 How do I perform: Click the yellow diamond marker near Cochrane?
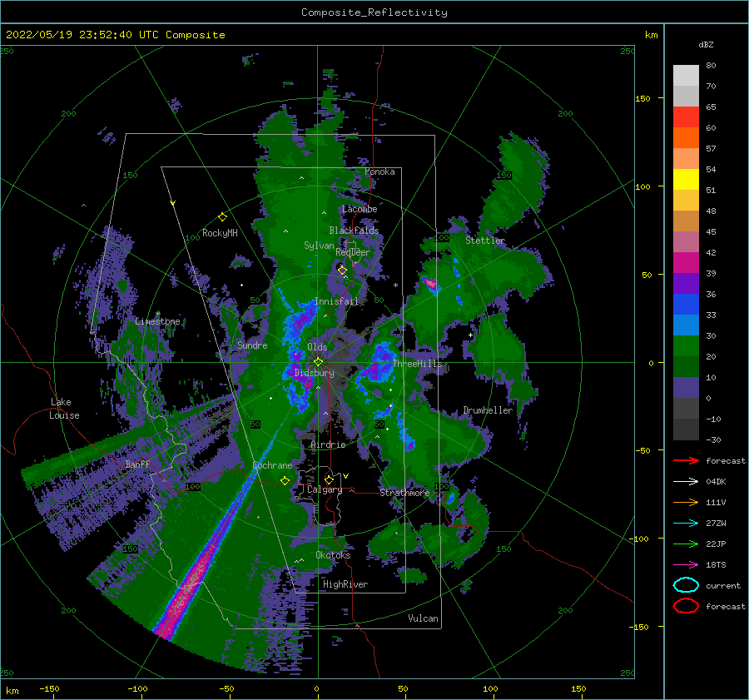click(x=285, y=480)
